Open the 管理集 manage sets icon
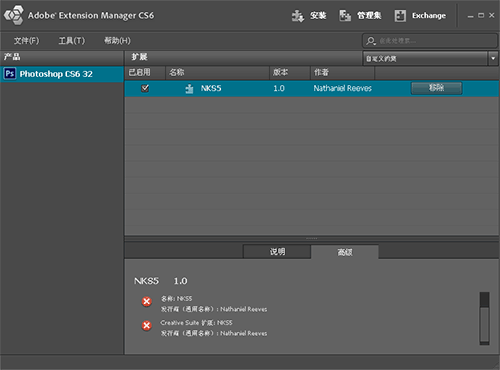Screen dimensions: 500x370 (x=345, y=16)
